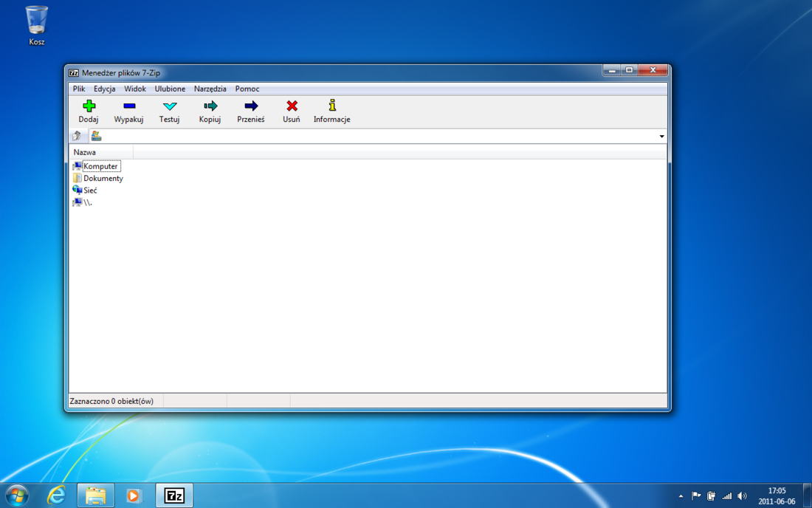This screenshot has height=508, width=812.
Task: Open Kosz recycle bin on desktop
Action: coord(36,26)
